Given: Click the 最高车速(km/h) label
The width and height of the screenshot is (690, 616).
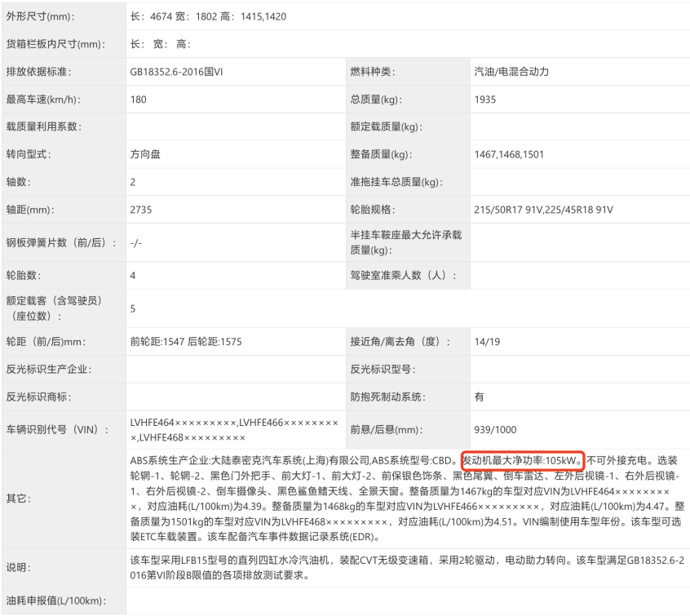Looking at the screenshot, I should 43,100.
